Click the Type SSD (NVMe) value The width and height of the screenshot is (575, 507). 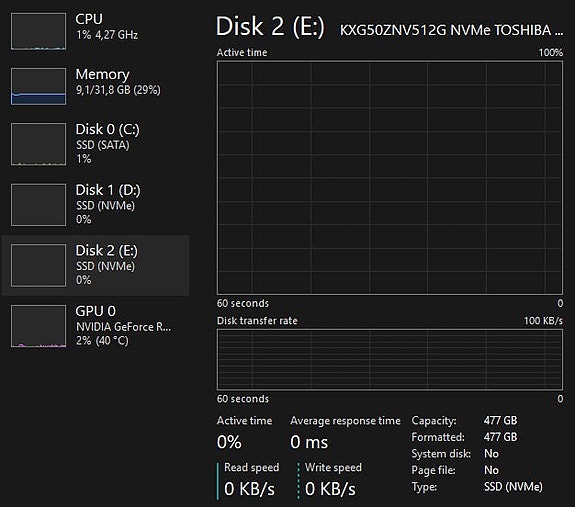point(513,487)
